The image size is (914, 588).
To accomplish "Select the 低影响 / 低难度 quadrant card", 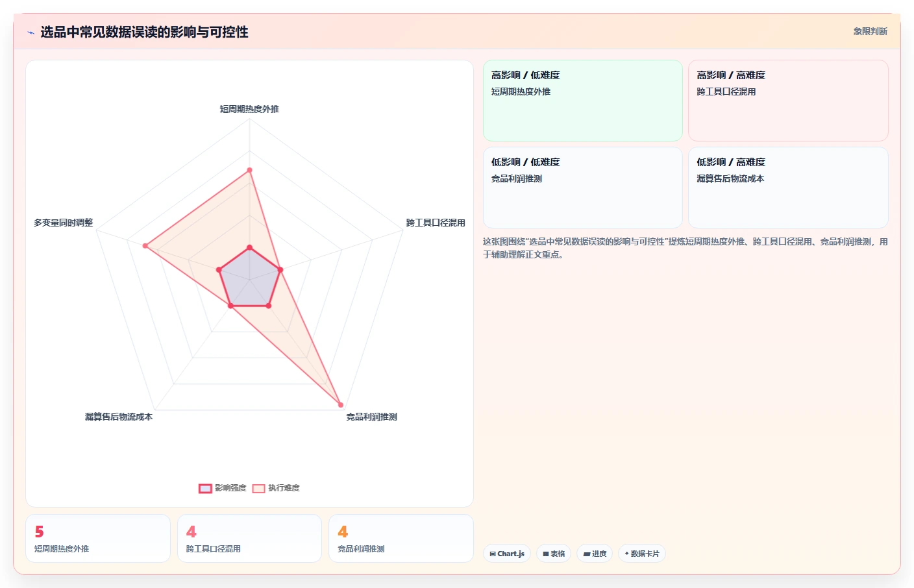I will [x=583, y=188].
